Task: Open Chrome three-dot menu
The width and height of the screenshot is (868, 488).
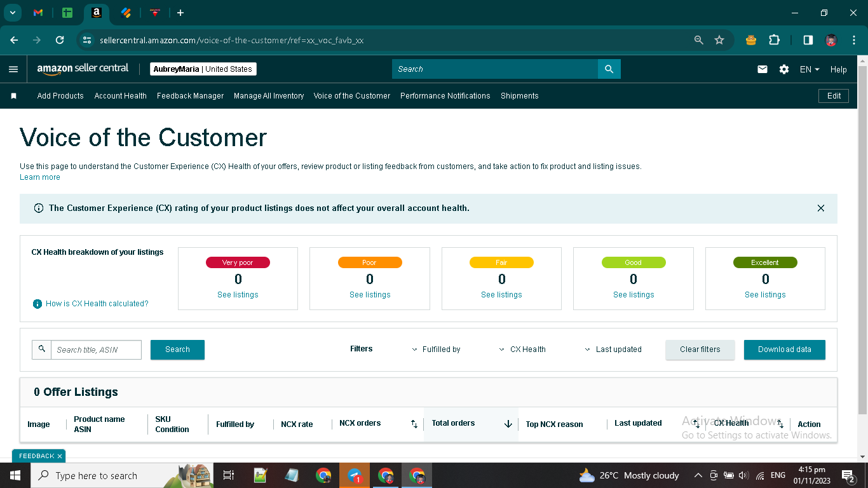Action: point(854,40)
